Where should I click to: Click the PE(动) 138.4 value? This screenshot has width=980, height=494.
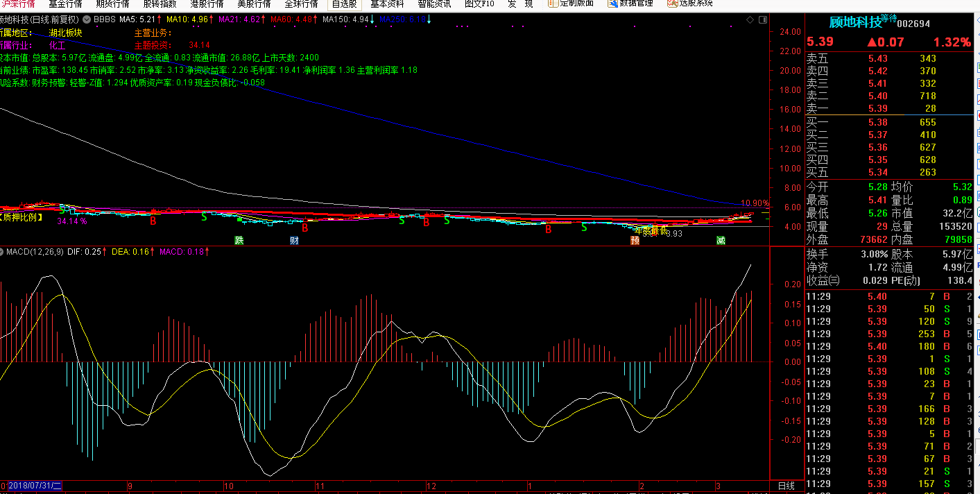click(959, 280)
